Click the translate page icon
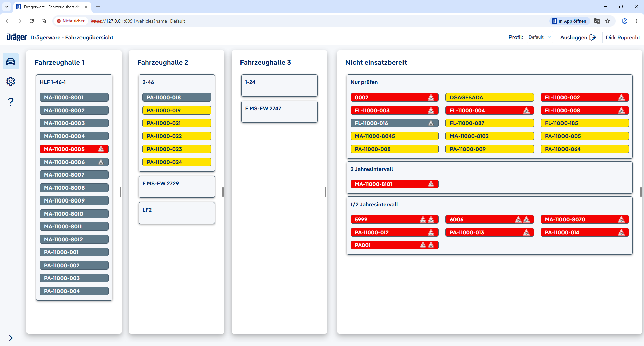644x346 pixels. point(597,21)
